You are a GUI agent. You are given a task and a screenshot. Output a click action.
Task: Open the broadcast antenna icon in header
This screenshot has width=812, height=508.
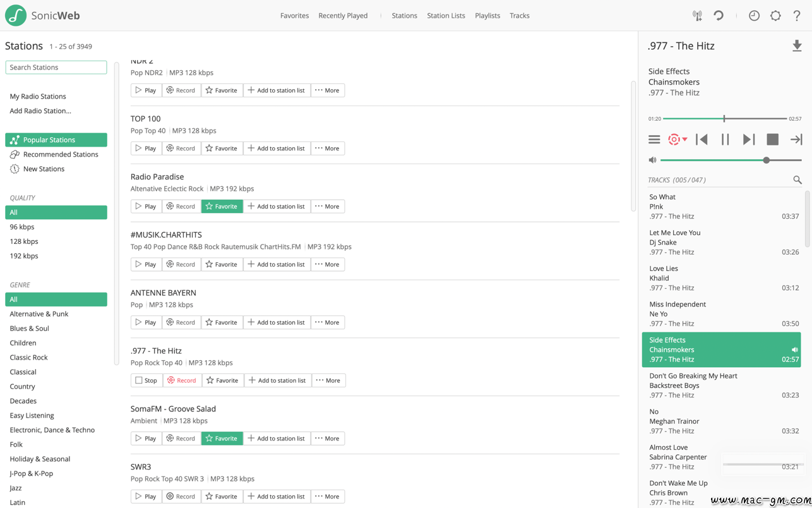(x=697, y=16)
